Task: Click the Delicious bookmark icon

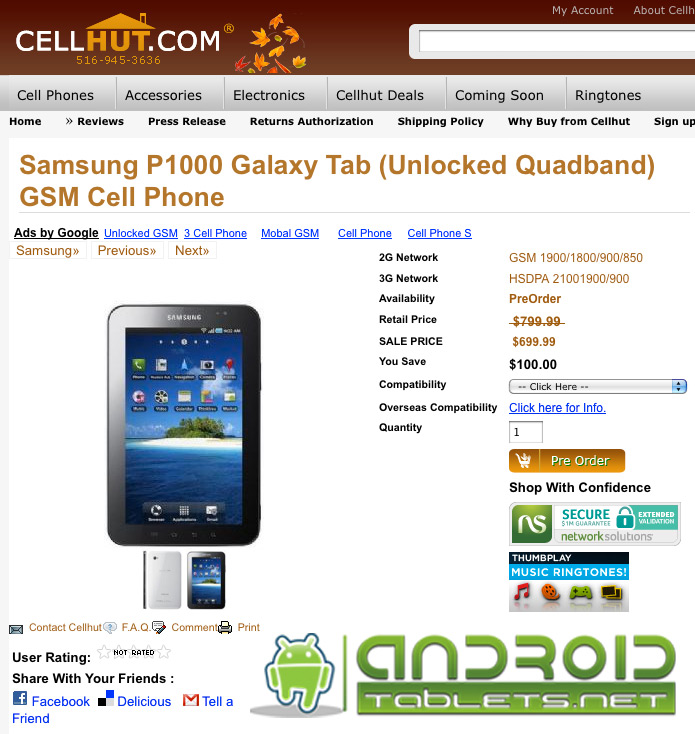Action: pos(105,698)
